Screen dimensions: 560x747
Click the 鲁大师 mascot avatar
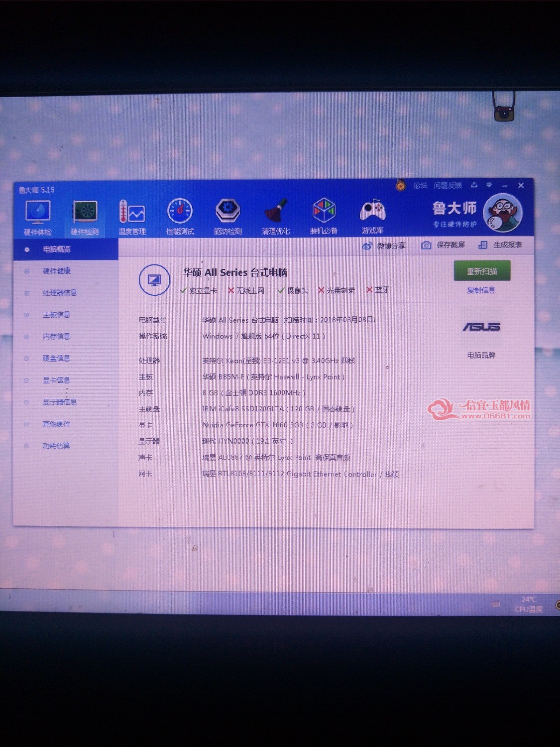pos(503,213)
